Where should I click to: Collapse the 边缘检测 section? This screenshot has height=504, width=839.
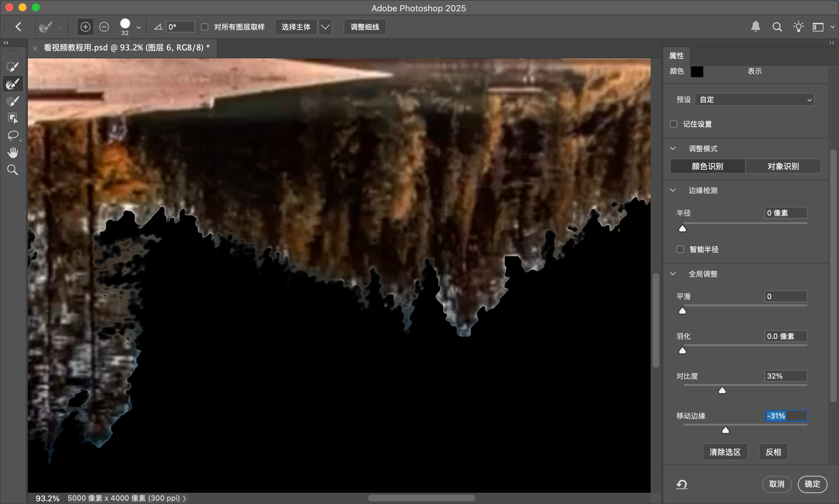(673, 190)
